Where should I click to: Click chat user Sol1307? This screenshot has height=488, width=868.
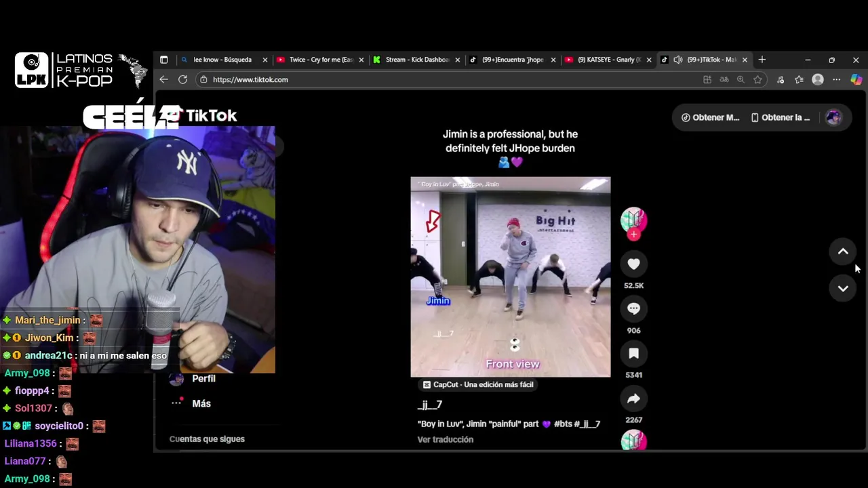tap(33, 408)
